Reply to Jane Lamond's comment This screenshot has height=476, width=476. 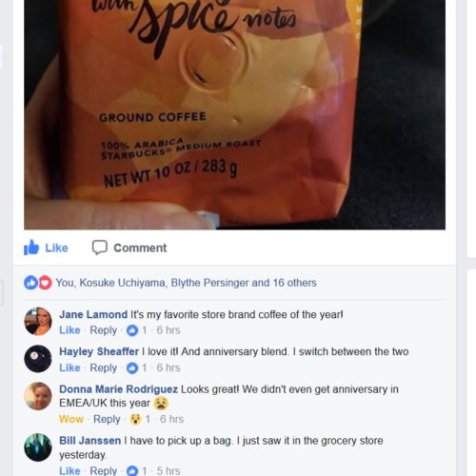click(x=104, y=330)
